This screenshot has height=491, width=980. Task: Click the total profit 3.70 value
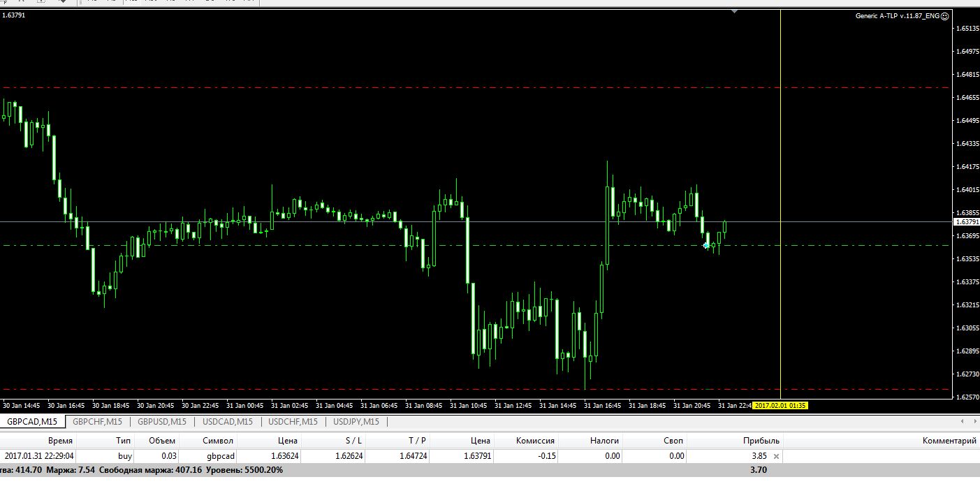pos(759,470)
